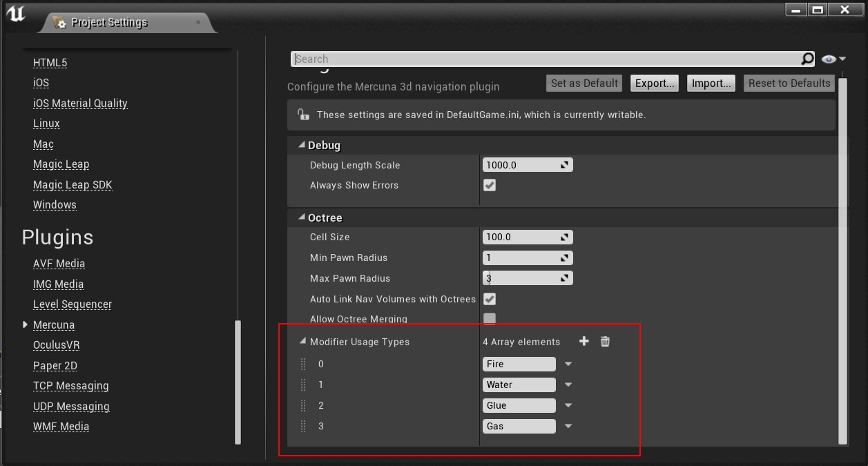Click the drag handle next to element 0
Image resolution: width=868 pixels, height=466 pixels.
(302, 364)
